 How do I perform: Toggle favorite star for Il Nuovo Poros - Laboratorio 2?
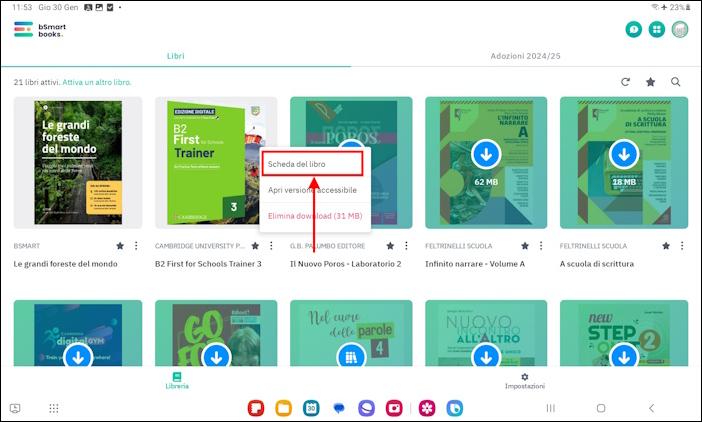390,246
